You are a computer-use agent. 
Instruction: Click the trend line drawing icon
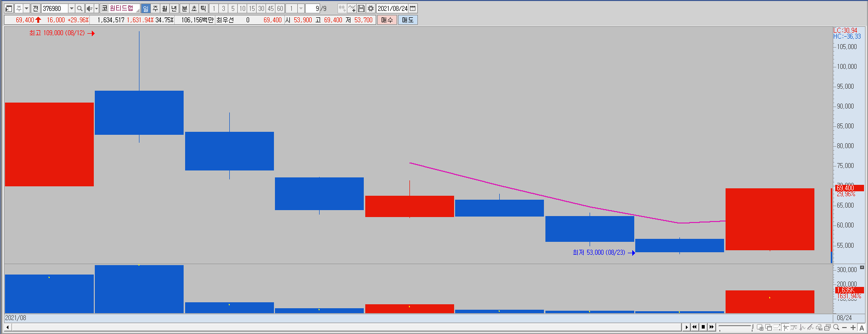pos(794,327)
